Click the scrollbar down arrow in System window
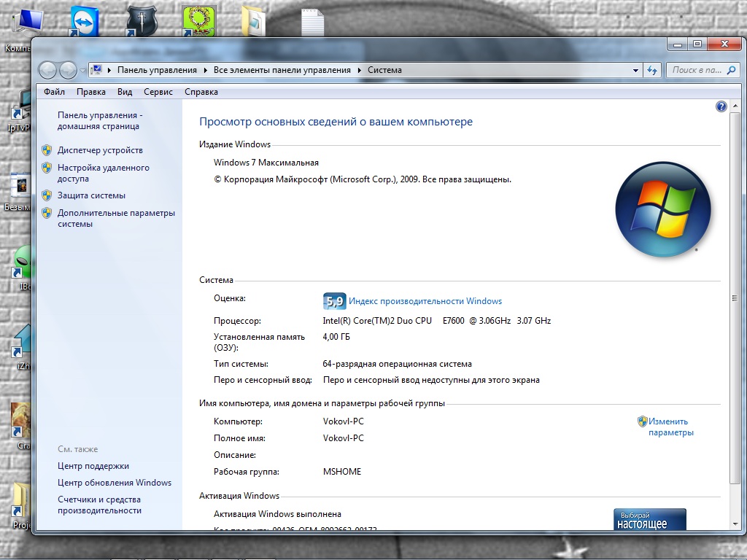Screen dimensions: 747x560 pos(735,524)
